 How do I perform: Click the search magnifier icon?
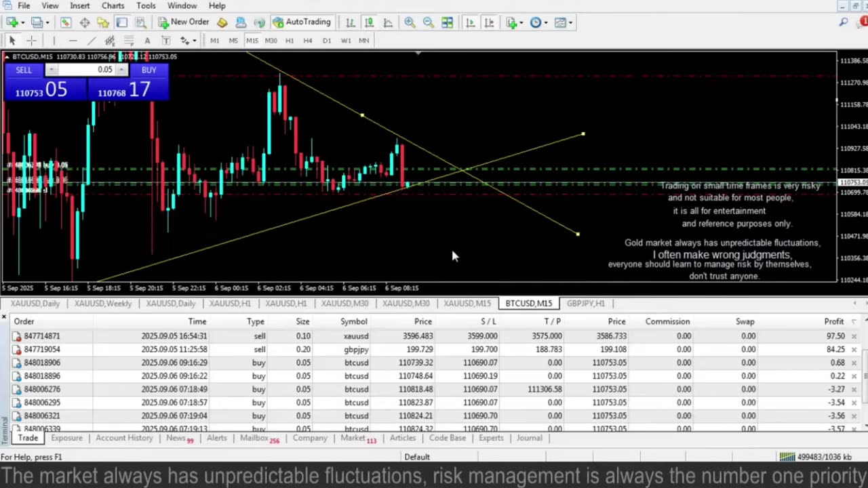point(844,22)
